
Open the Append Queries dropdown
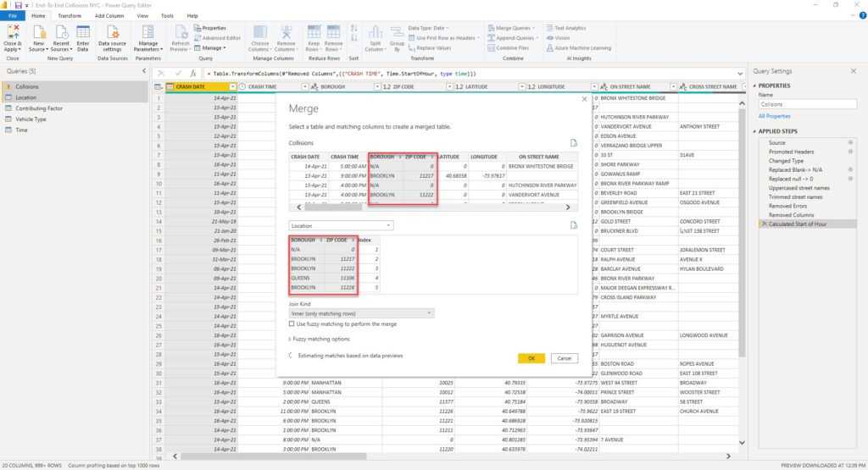coord(513,38)
